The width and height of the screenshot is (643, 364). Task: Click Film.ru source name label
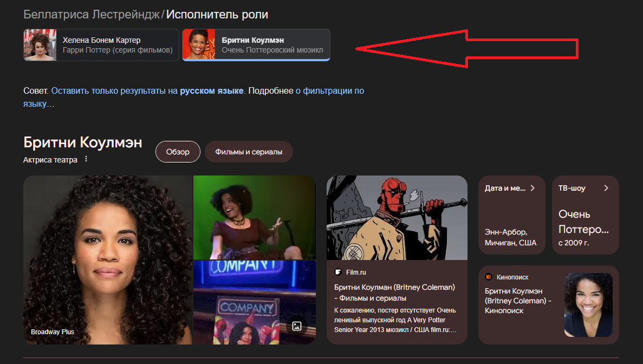pos(356,272)
